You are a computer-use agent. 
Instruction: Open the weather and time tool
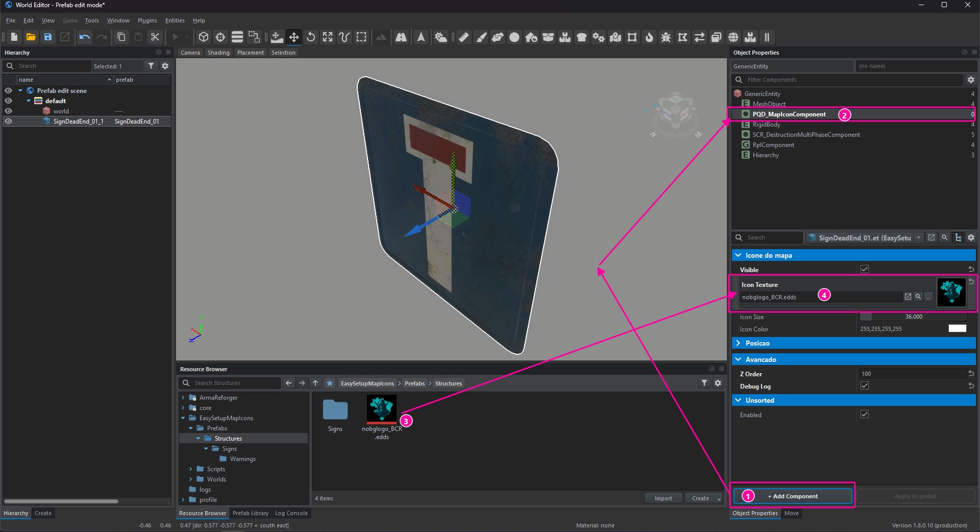coord(441,37)
